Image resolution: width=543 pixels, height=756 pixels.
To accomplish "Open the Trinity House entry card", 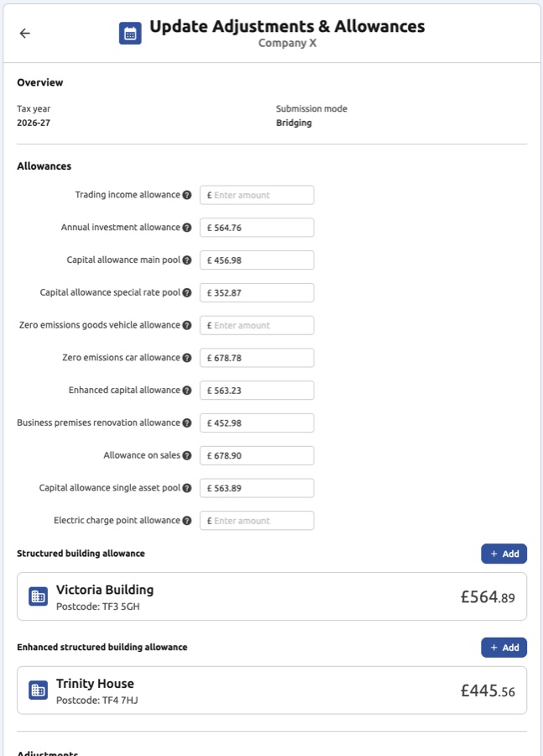I will [x=272, y=690].
